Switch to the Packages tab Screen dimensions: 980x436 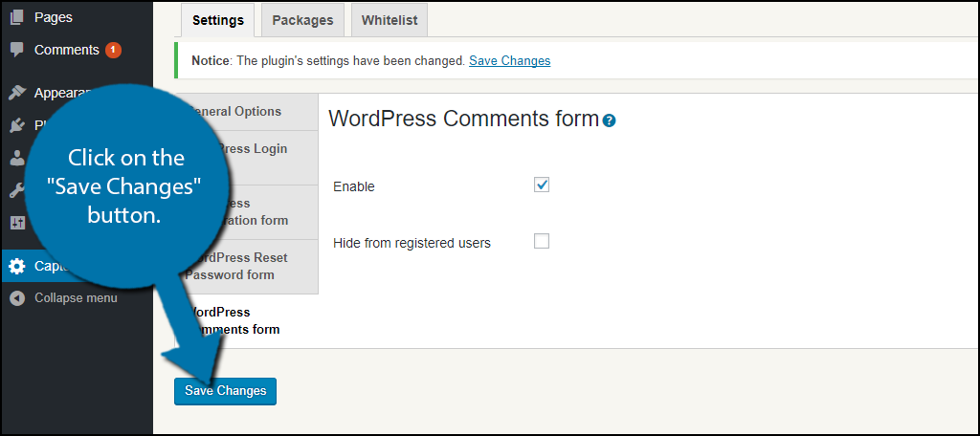(302, 20)
